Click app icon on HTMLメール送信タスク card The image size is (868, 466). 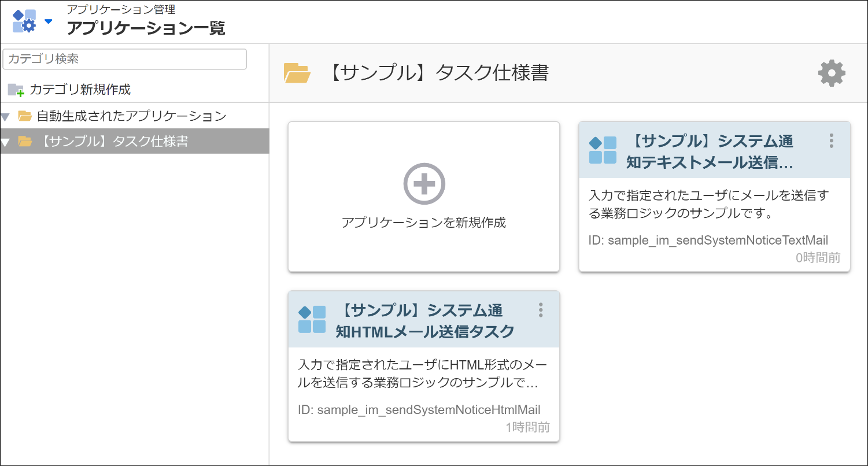click(x=312, y=319)
